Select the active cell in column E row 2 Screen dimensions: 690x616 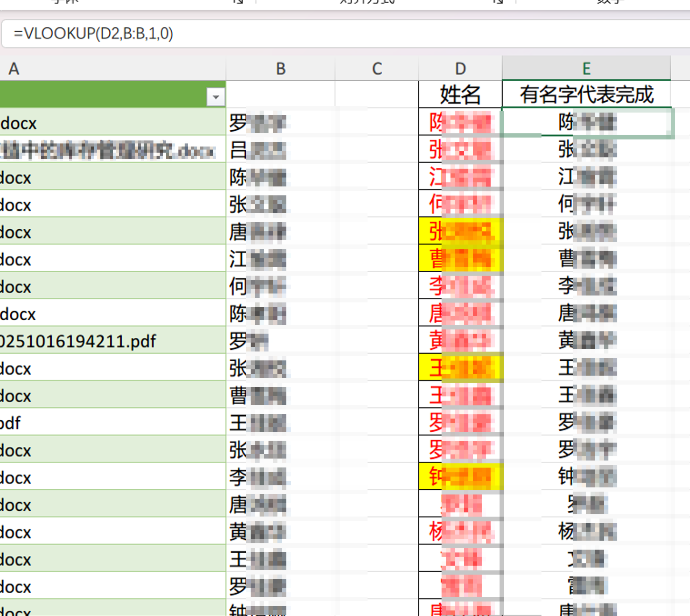(x=586, y=123)
